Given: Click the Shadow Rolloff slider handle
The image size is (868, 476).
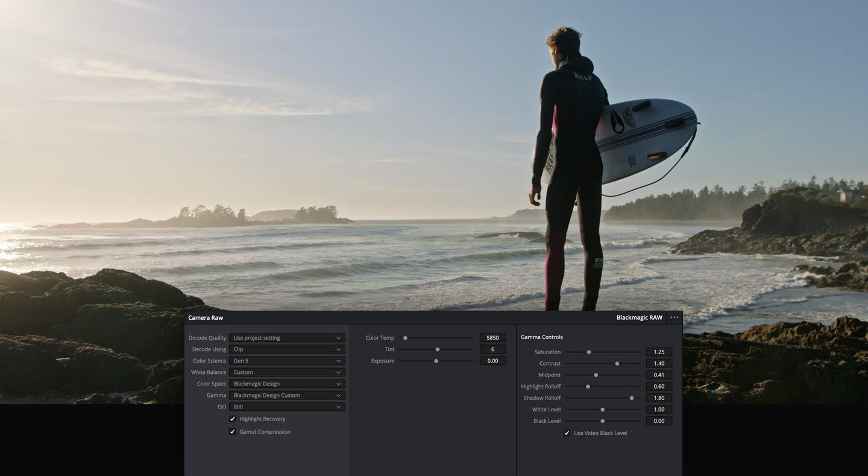Looking at the screenshot, I should 632,398.
